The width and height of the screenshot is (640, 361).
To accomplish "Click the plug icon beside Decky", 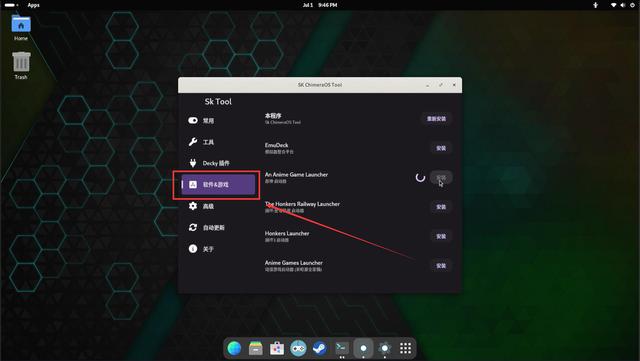I will tap(193, 163).
